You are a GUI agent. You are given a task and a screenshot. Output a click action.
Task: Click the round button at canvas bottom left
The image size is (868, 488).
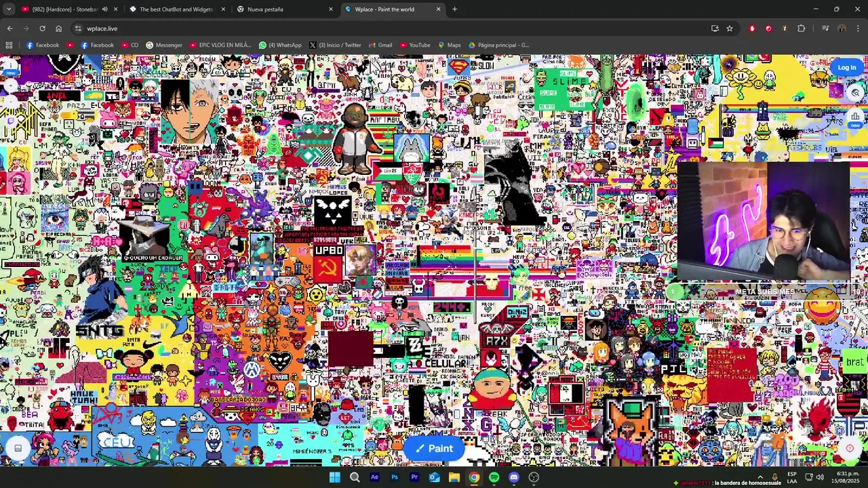18,448
